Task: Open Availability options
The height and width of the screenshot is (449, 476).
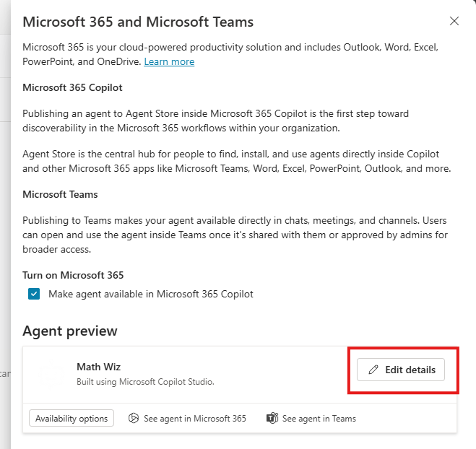Action: 72,419
